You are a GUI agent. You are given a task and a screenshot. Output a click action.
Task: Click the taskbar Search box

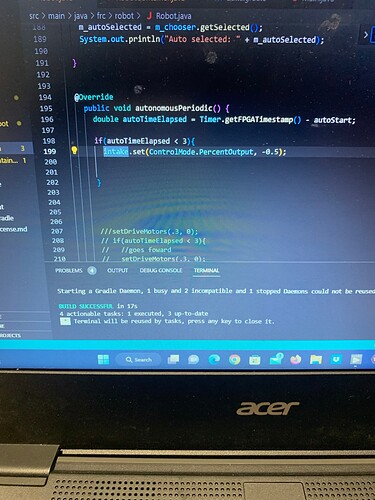[x=138, y=360]
